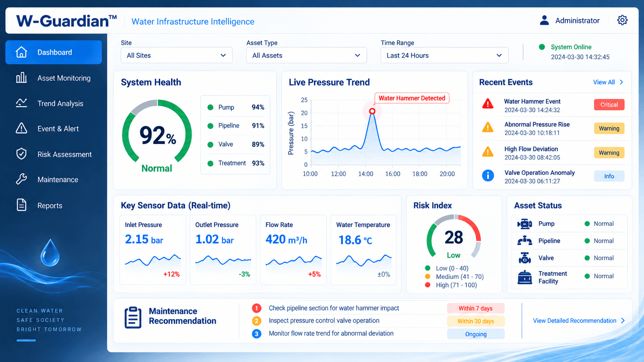Image resolution: width=644 pixels, height=362 pixels.
Task: Open the Asset Type dropdown showing All Assets
Action: [x=307, y=55]
